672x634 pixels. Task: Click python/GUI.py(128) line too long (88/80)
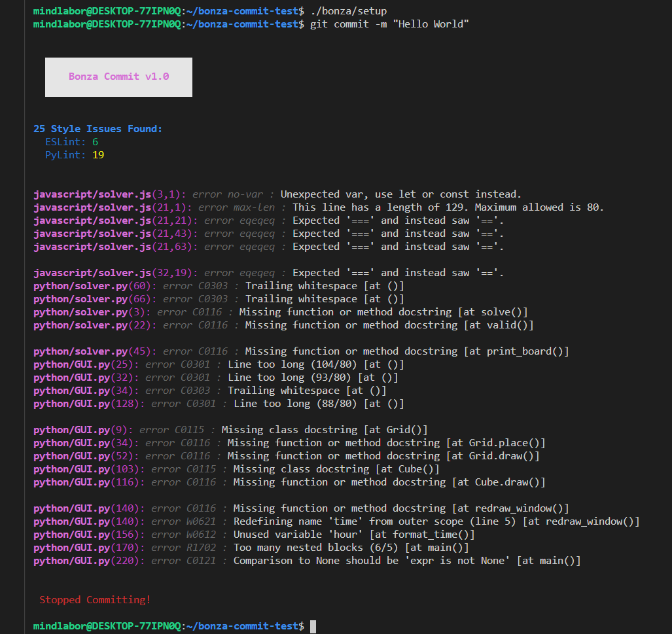click(219, 404)
